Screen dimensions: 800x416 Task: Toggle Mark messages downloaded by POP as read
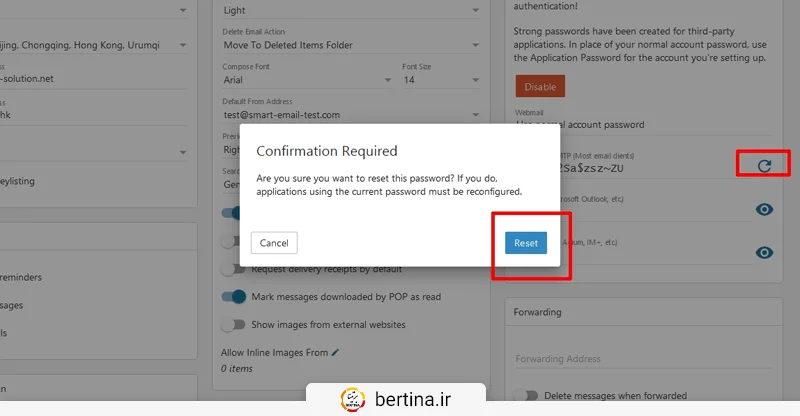coord(234,296)
